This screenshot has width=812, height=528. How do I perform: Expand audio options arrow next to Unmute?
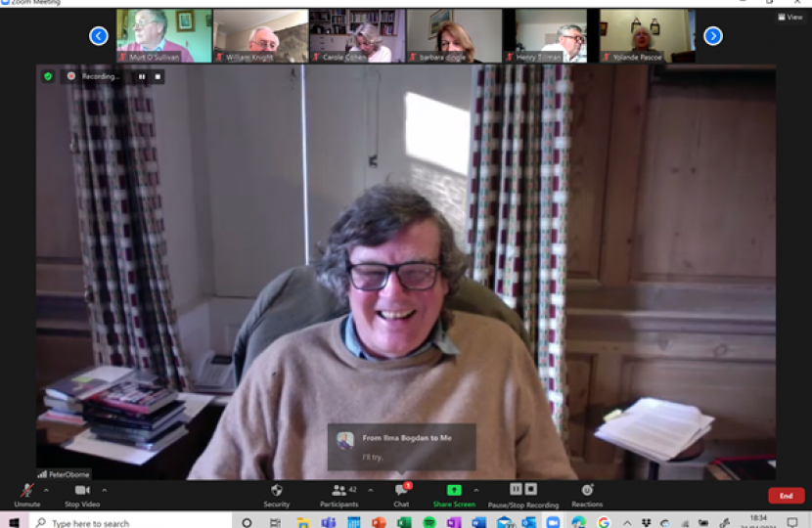(46, 490)
